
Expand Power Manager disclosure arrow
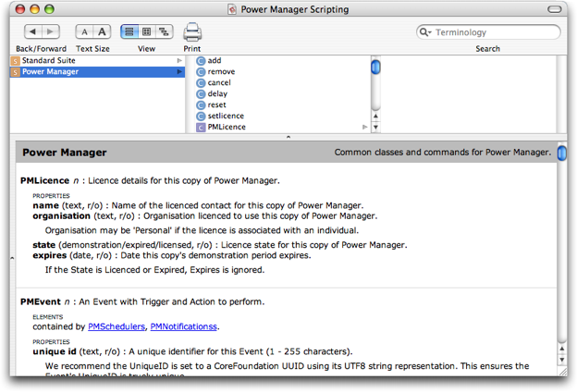pyautogui.click(x=179, y=72)
